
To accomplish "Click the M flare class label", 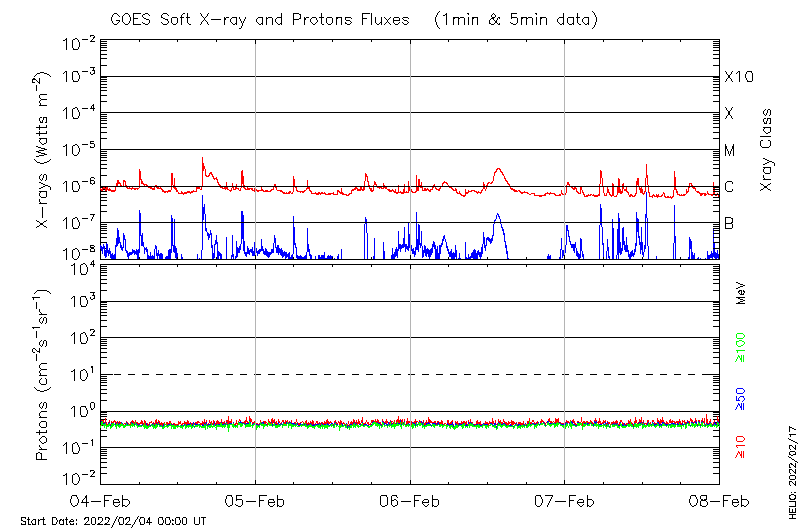I will [x=730, y=151].
